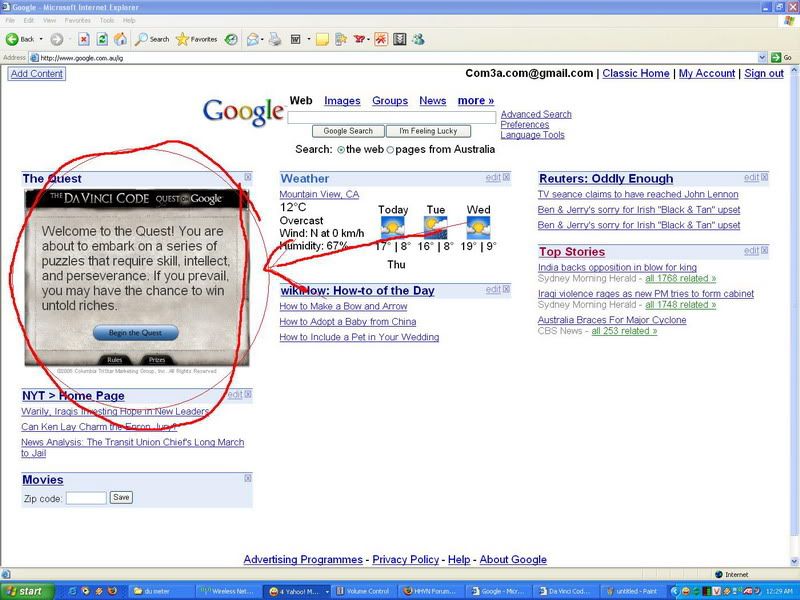Switch to the Groups search tab
This screenshot has width=800, height=600.
point(390,101)
